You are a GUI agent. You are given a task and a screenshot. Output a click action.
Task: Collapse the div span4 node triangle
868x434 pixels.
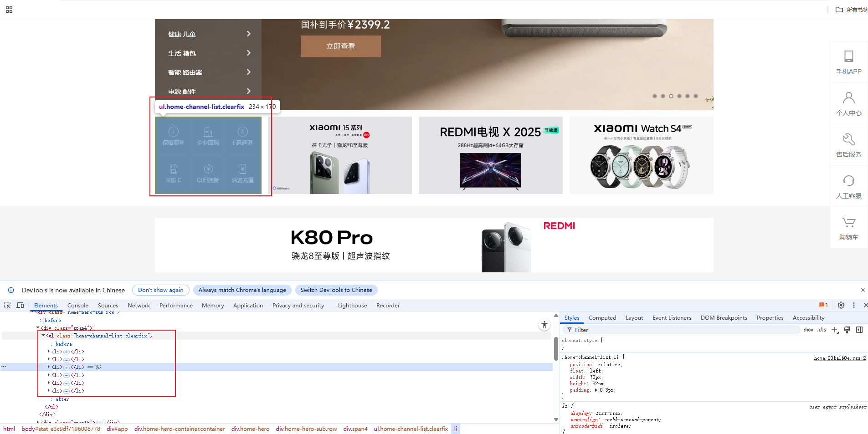tap(38, 328)
